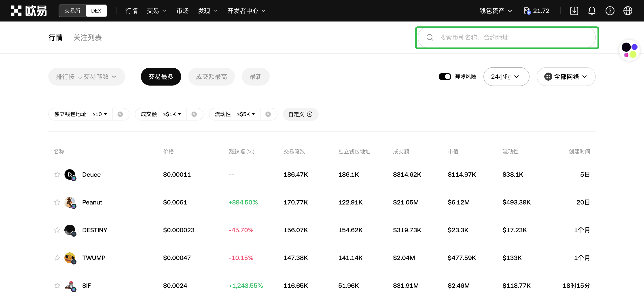
Task: Expand the 开发者中心 menu
Action: 246,11
